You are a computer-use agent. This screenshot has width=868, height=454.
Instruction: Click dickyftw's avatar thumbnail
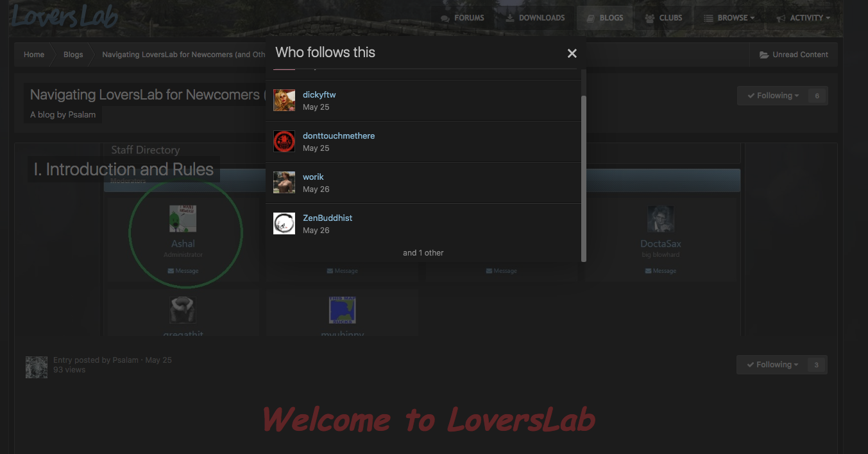point(284,100)
